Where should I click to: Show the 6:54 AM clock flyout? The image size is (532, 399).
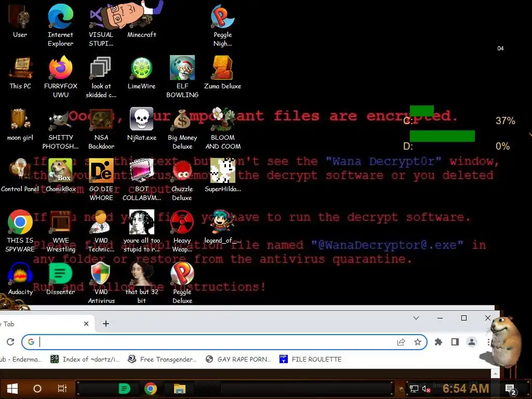pos(465,389)
